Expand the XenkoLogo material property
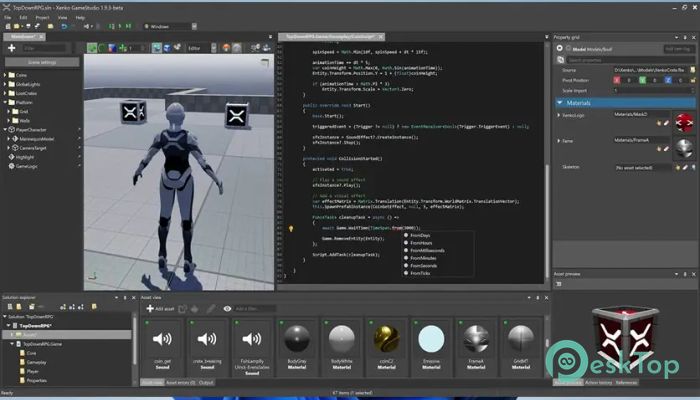 pyautogui.click(x=559, y=115)
